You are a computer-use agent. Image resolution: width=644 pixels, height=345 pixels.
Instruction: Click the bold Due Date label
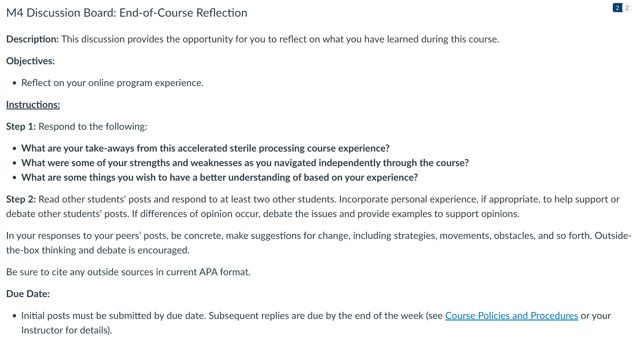tap(28, 294)
